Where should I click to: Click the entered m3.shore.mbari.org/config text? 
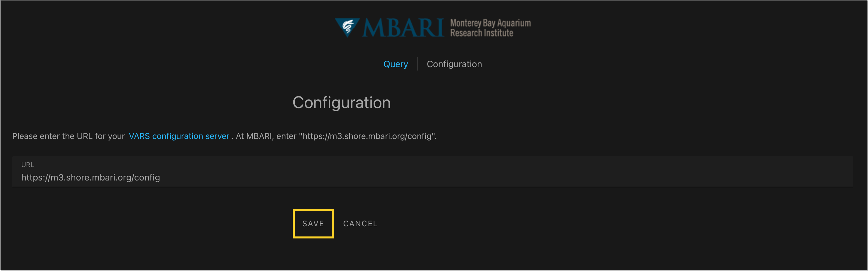pyautogui.click(x=91, y=177)
